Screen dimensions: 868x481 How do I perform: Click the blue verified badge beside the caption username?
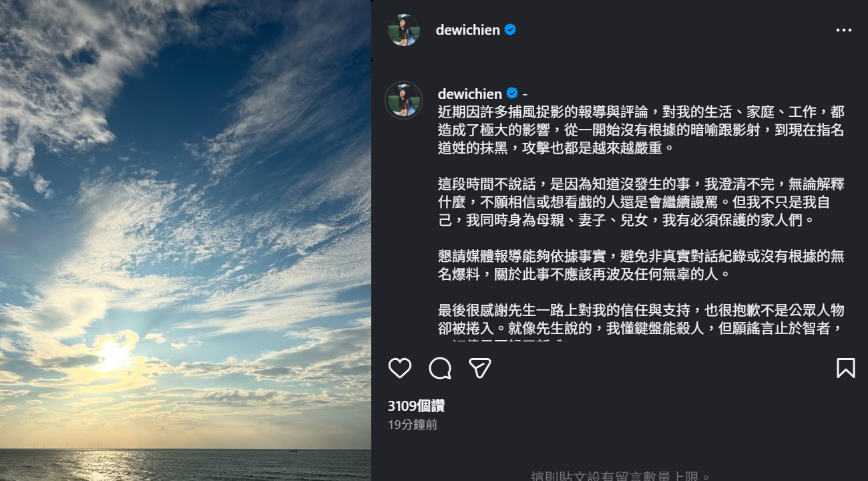coord(512,94)
